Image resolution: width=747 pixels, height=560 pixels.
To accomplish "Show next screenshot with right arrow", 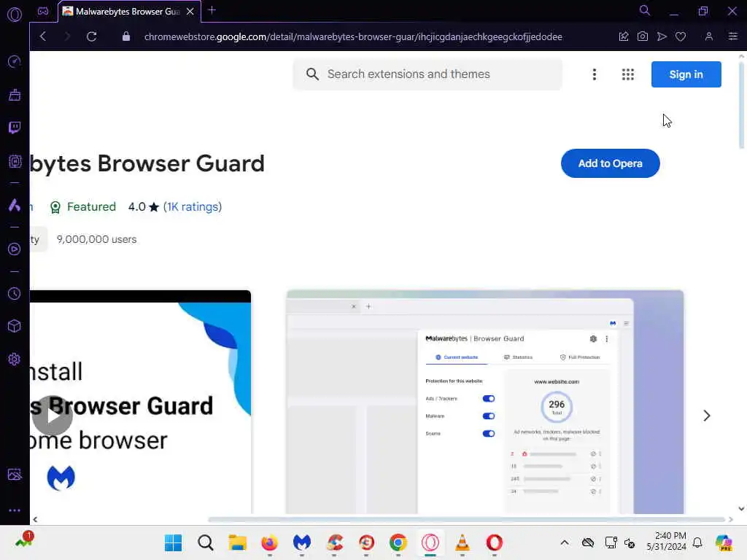I will point(706,415).
